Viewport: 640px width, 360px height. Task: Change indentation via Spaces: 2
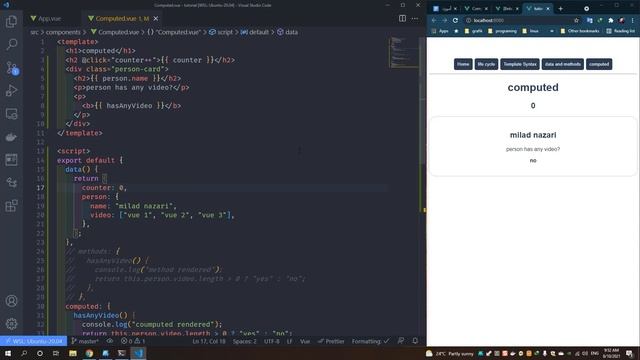[244, 341]
